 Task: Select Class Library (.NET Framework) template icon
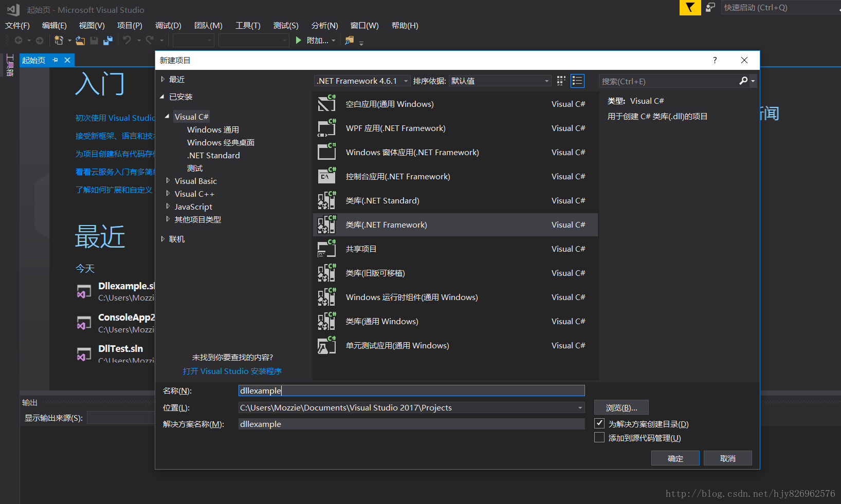[x=326, y=224]
